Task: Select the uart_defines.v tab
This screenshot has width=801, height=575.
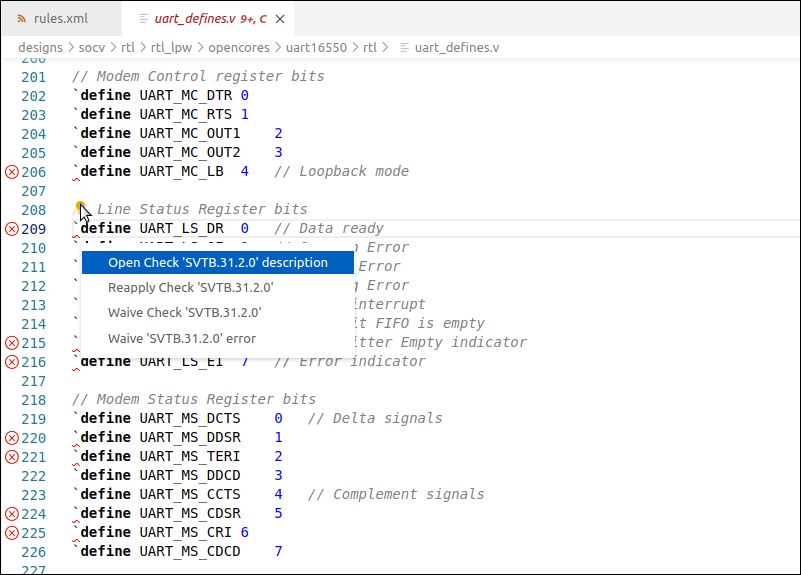Action: (210, 19)
